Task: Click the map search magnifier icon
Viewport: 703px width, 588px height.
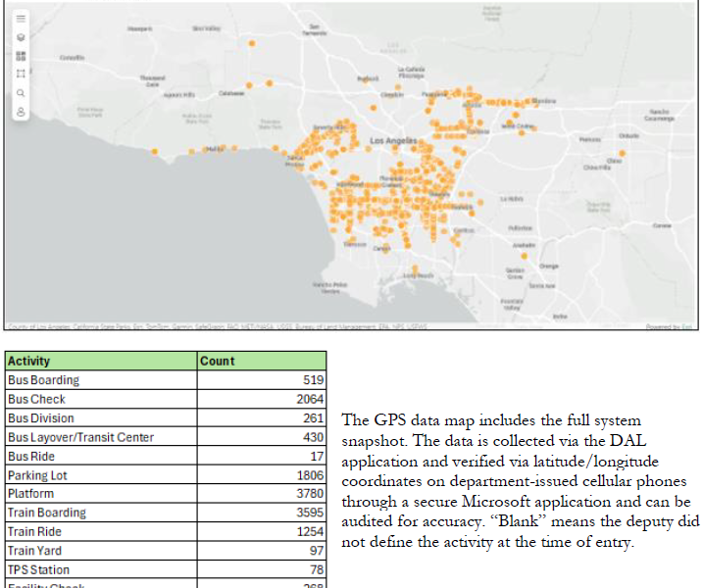Action: [x=21, y=93]
